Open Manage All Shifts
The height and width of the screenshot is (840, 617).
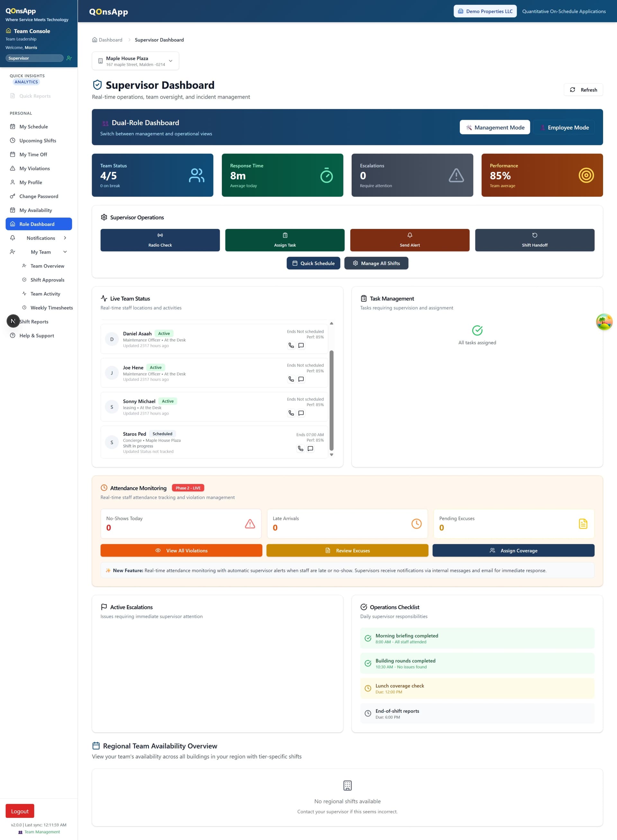pos(377,263)
